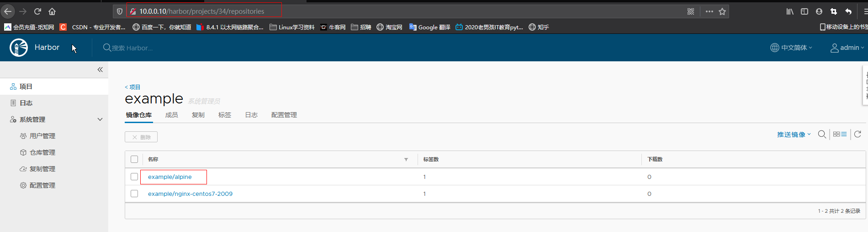This screenshot has height=232, width=868.
Task: Click the Harbor title text
Action: point(47,48)
